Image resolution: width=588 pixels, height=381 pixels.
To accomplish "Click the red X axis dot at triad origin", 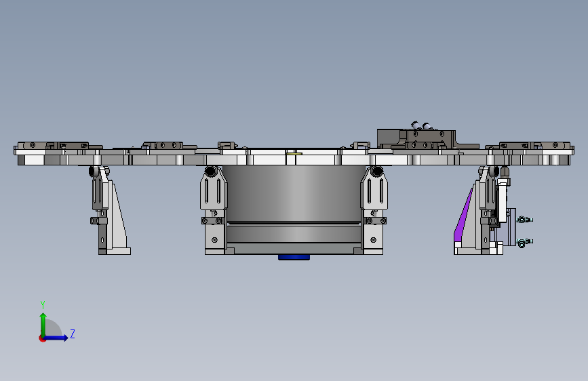I will 42,338.
